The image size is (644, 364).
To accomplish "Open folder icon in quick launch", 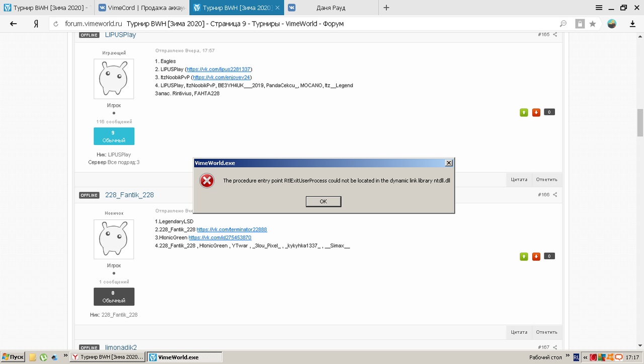I will tap(33, 357).
